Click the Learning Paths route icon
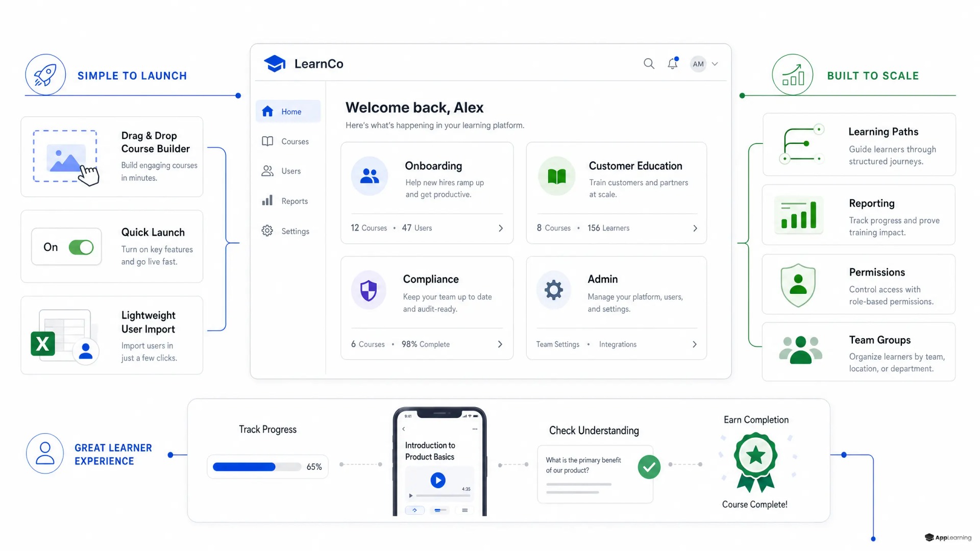980x551 pixels. [802, 144]
